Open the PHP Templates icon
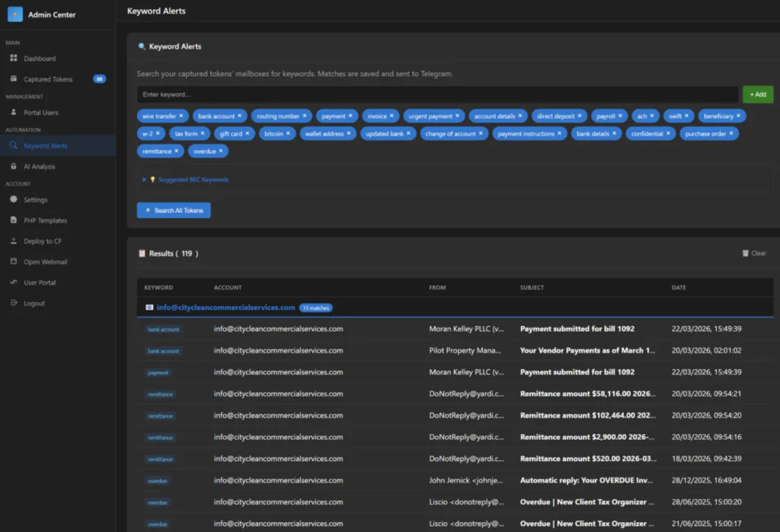Image resolution: width=780 pixels, height=532 pixels. click(14, 221)
